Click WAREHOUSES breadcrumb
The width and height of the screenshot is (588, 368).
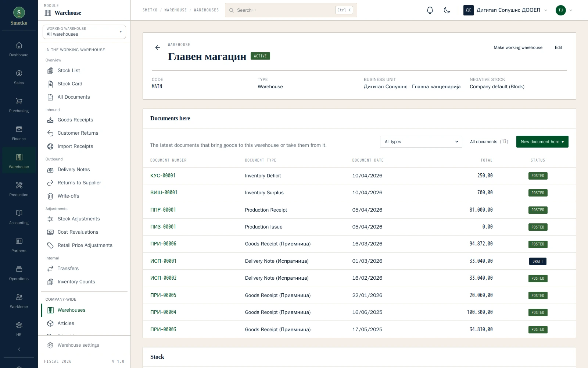(x=206, y=10)
